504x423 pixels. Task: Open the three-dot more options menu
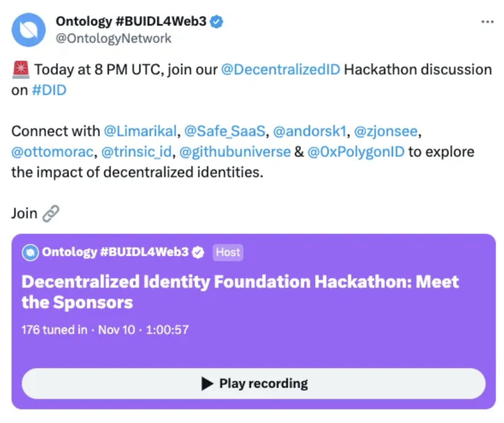(487, 22)
